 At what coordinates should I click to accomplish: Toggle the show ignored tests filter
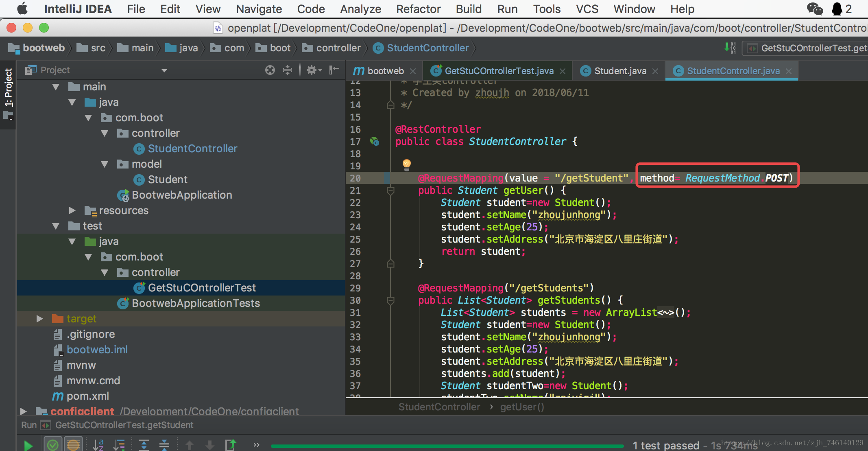point(73,444)
